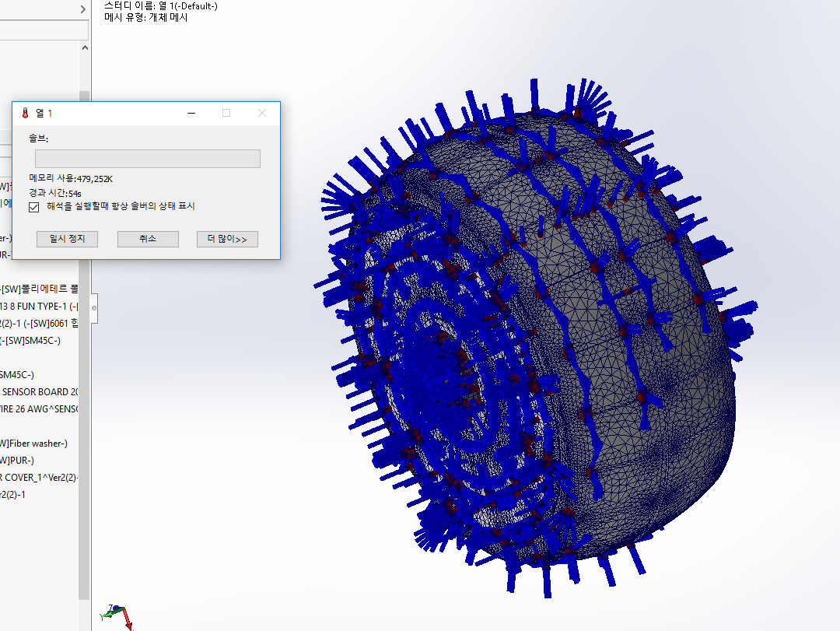Select the WIRE 26 AWG tree item
Screen dimensions: 840x631
(40, 409)
